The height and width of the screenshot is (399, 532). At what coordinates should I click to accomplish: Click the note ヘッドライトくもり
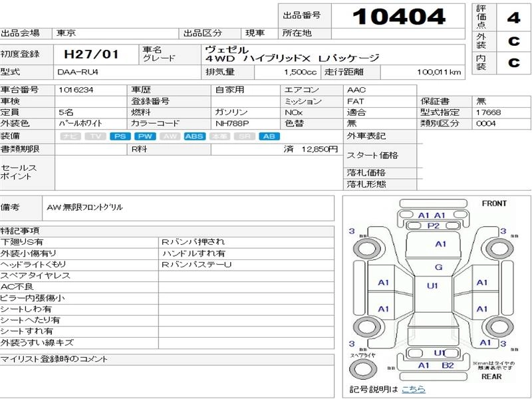pyautogui.click(x=33, y=264)
